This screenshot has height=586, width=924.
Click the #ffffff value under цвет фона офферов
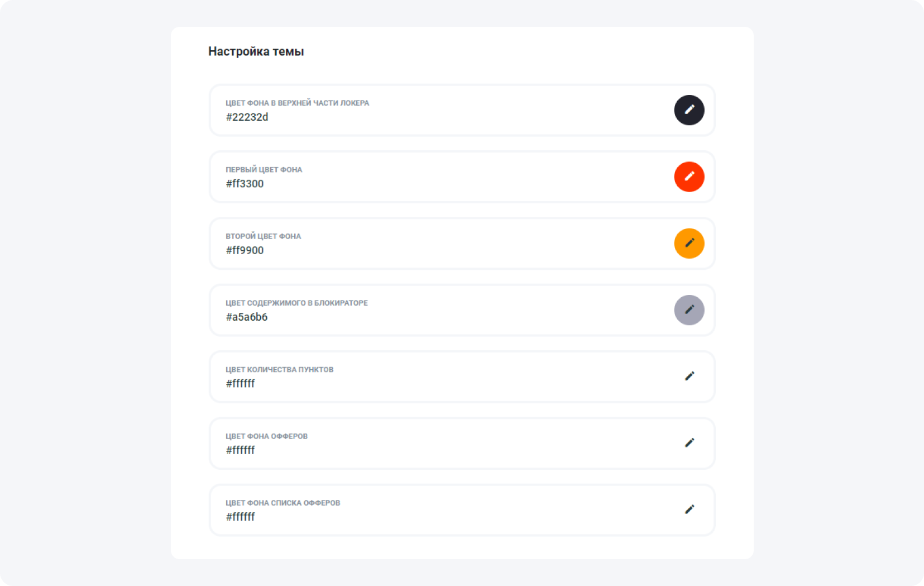pyautogui.click(x=240, y=450)
